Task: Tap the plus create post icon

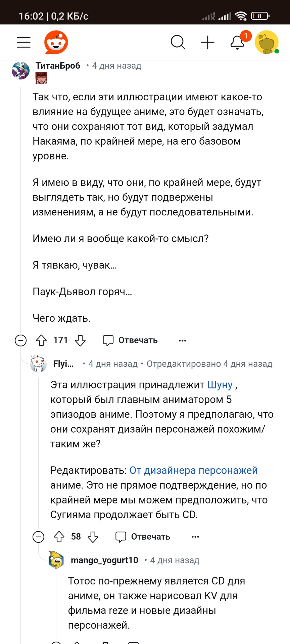Action: (x=208, y=43)
